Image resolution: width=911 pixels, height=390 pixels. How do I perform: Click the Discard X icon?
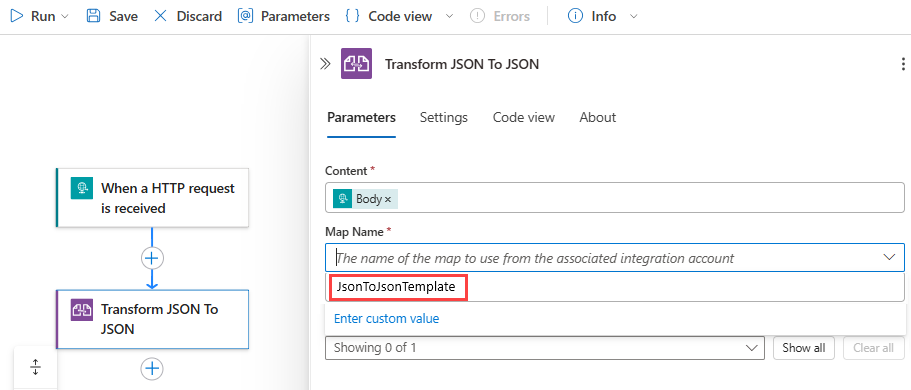coord(160,16)
